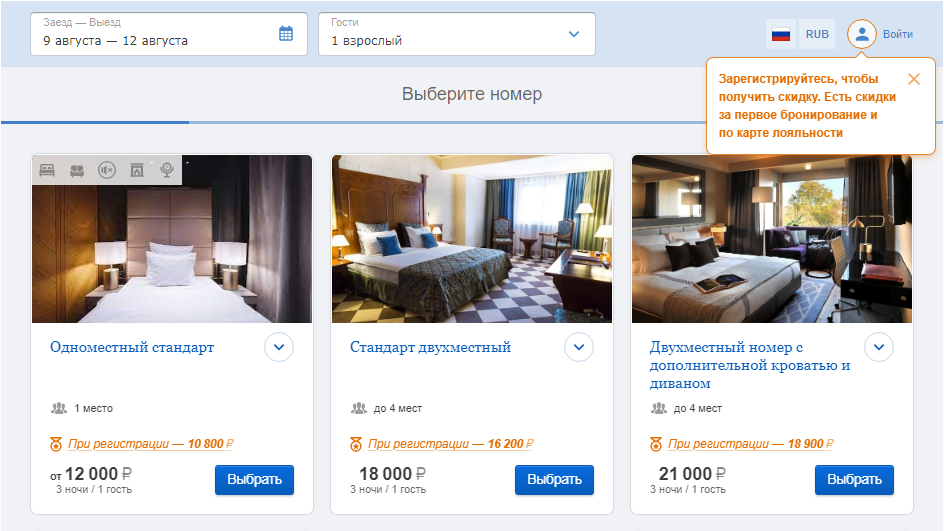Follow При регистрации — 16 200 ₽ link

tap(450, 444)
